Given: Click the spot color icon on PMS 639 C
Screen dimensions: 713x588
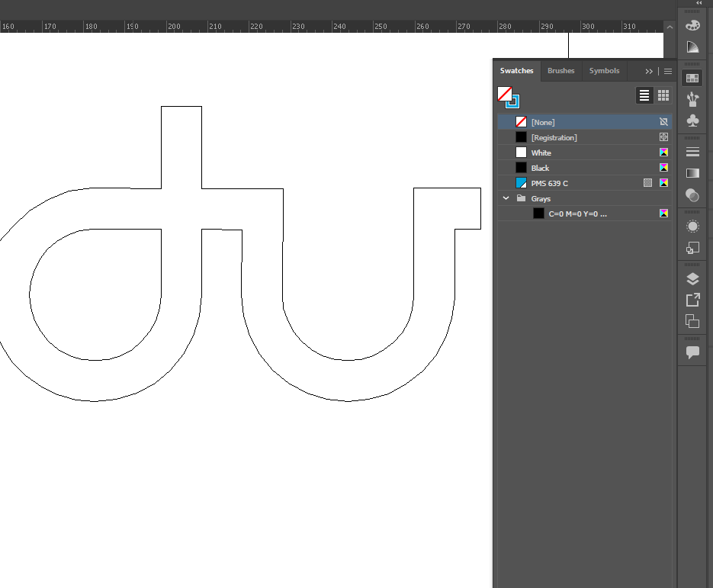Looking at the screenshot, I should (647, 183).
